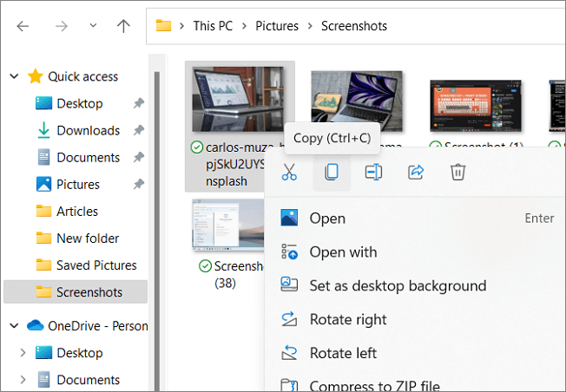Viewport: 566px width, 392px height.
Task: Go up one folder level arrow
Action: click(x=123, y=26)
